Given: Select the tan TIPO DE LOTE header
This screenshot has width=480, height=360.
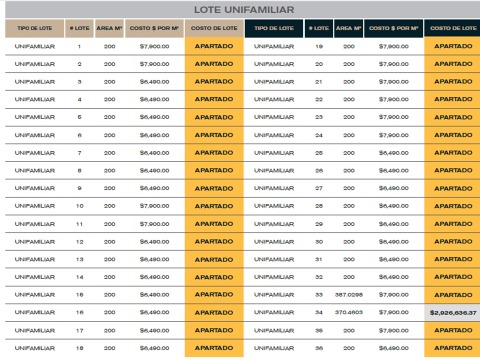Looking at the screenshot, I should coord(35,28).
